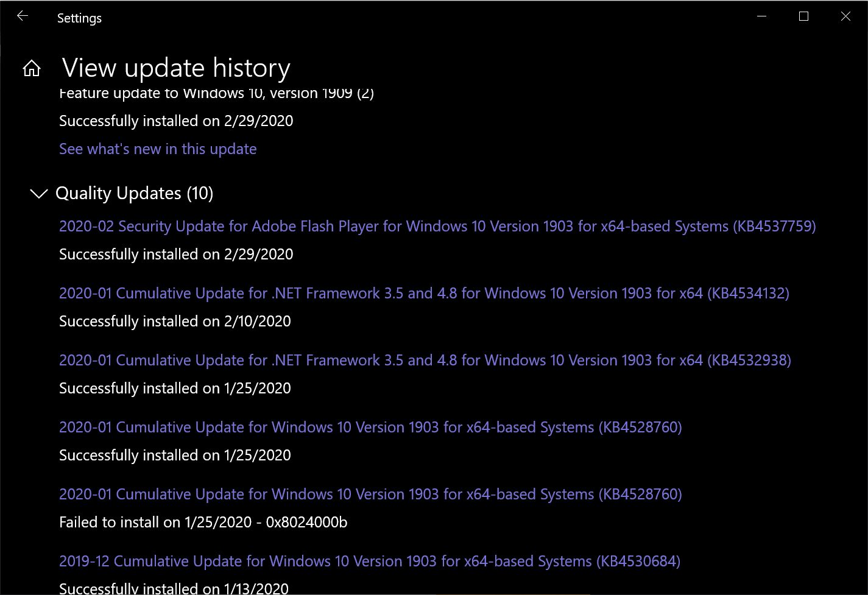Click the Feature update version 1909 entry
Screen dimensions: 868x595
tap(216, 94)
